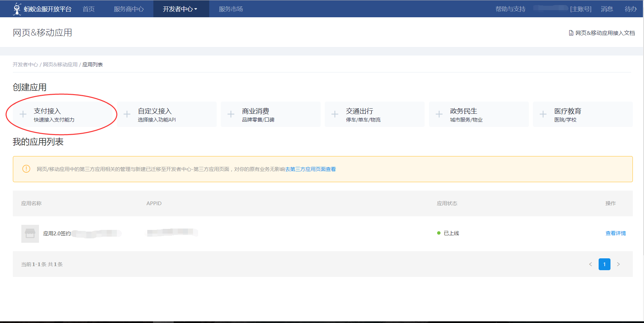Screen dimensions: 644x323
Task: Click 快速接入支付能力 subtitle text
Action: [x=54, y=120]
